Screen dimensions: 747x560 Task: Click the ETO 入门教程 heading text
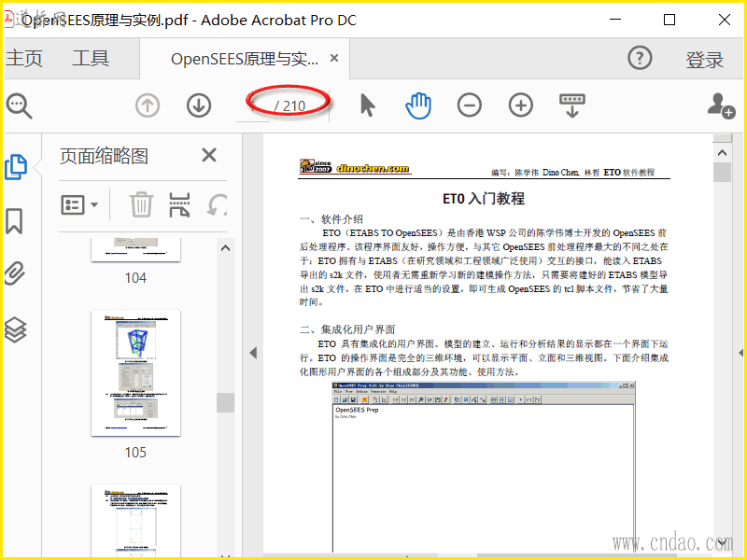point(484,199)
